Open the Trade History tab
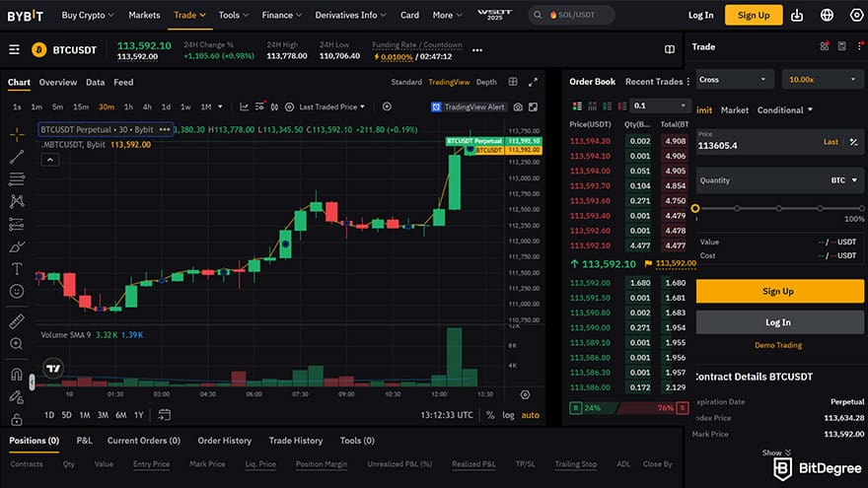This screenshot has width=868, height=488. click(296, 441)
